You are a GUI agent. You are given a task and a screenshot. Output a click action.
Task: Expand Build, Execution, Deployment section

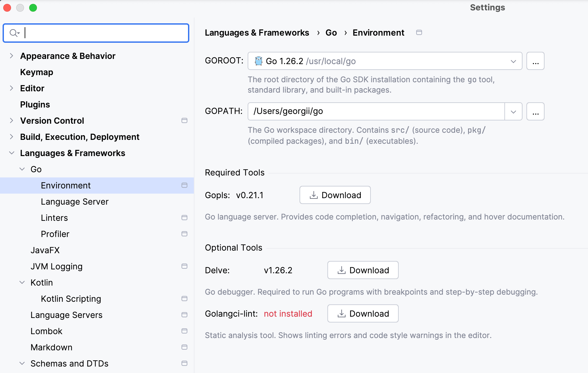(12, 137)
